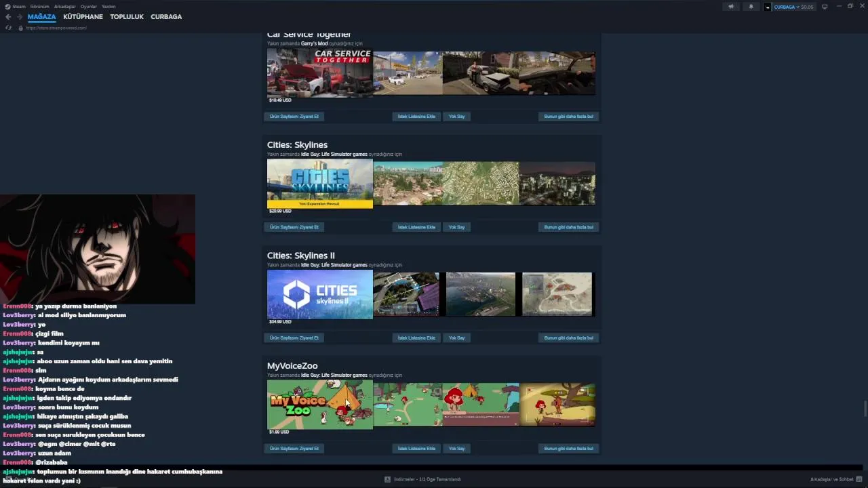Click the store URL address field
Image resolution: width=868 pixels, height=488 pixels.
coord(56,28)
